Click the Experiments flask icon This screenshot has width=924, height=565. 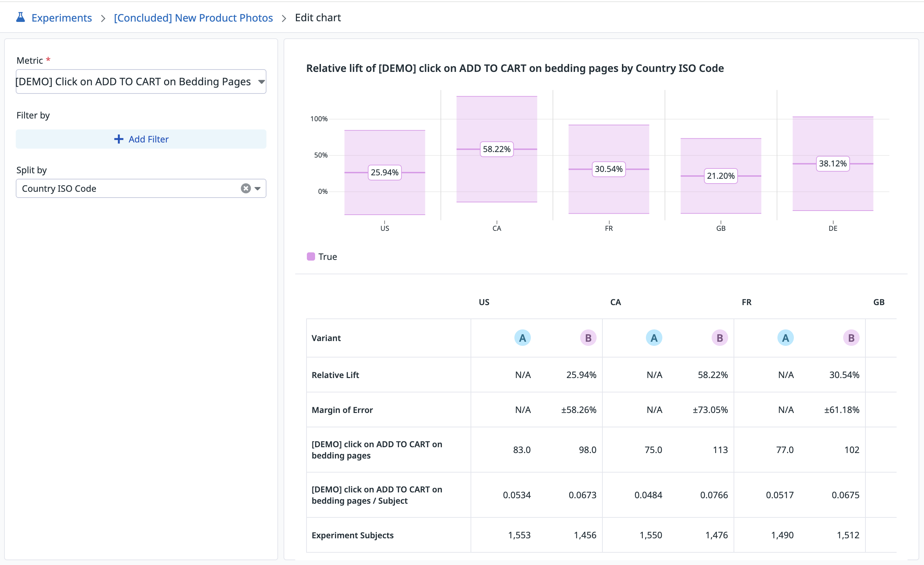pos(21,17)
